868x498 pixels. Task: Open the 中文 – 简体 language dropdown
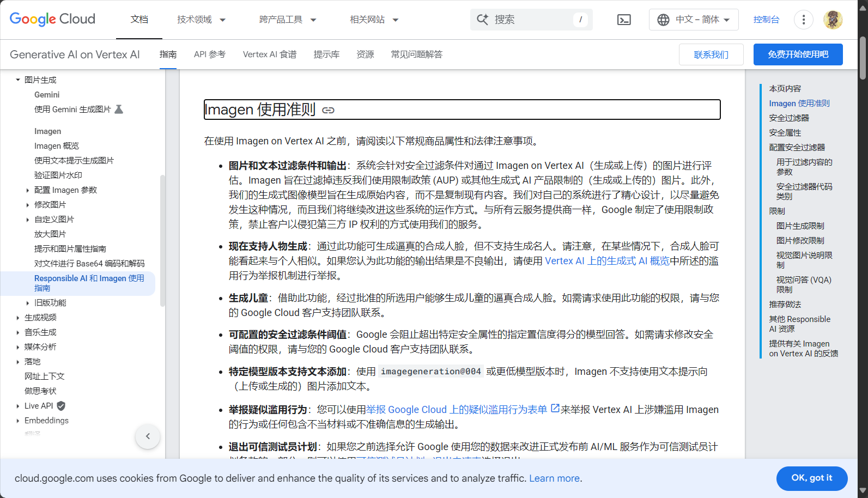(694, 20)
